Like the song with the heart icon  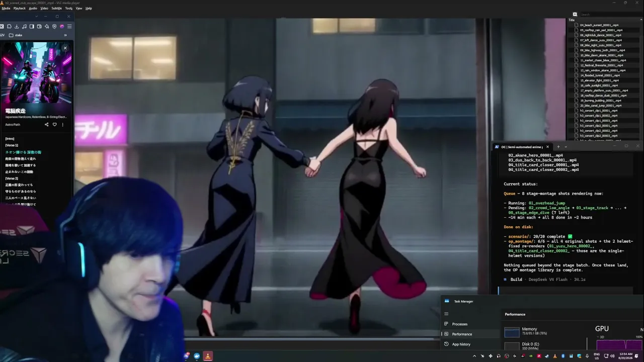[x=55, y=125]
